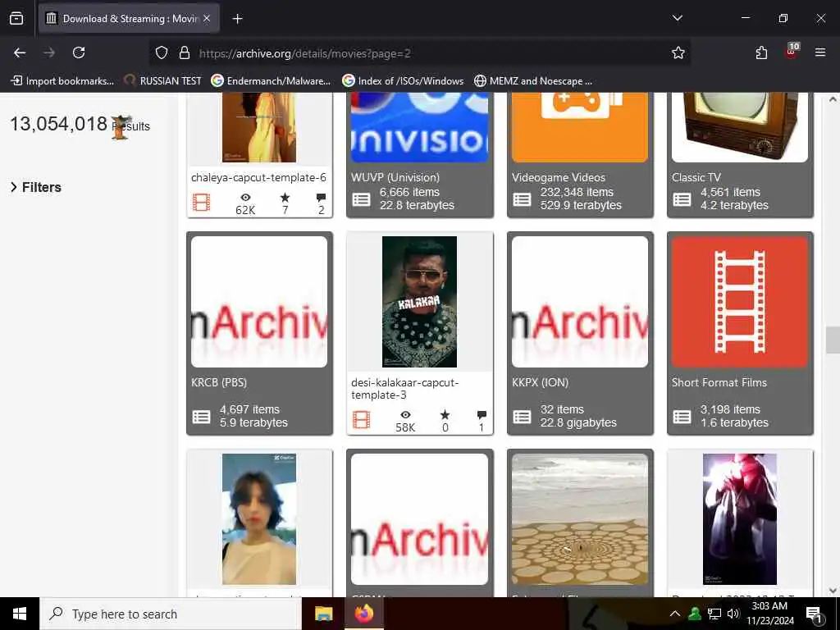This screenshot has width=840, height=630.
Task: Click the Type here to search box
Action: click(x=171, y=614)
